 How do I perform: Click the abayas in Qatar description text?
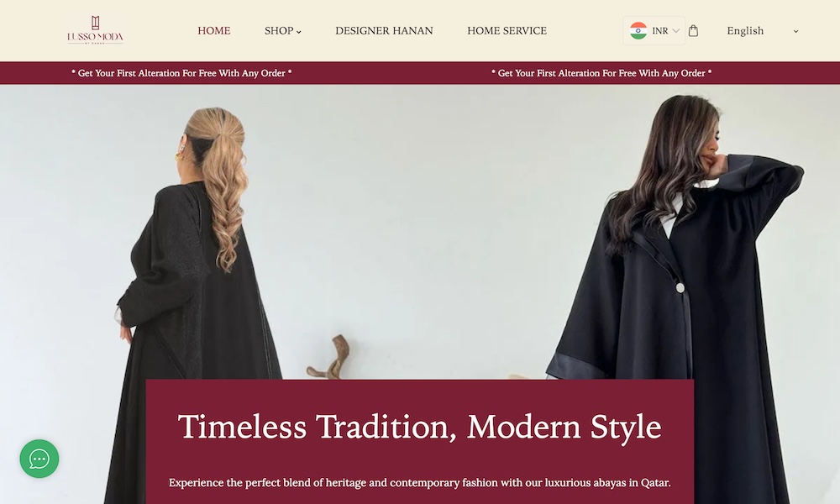(x=419, y=482)
